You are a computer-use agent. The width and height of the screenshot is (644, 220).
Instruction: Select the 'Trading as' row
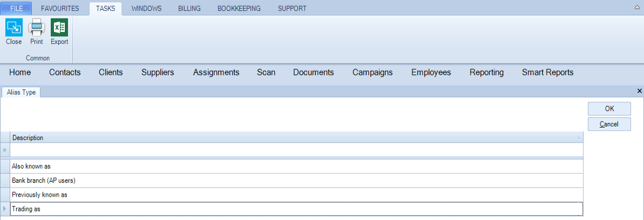(x=296, y=209)
